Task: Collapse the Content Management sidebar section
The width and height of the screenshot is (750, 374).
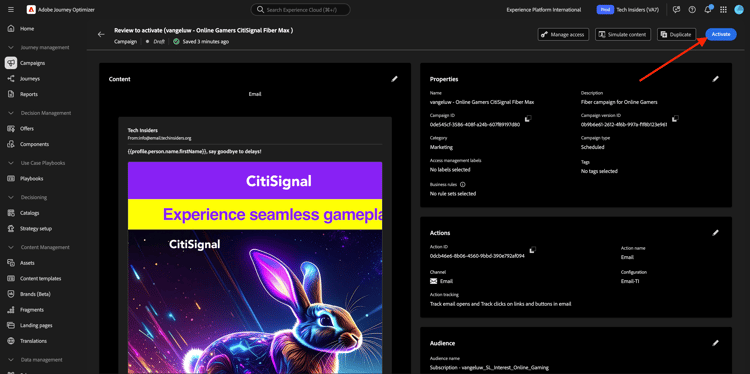Action: coord(11,247)
